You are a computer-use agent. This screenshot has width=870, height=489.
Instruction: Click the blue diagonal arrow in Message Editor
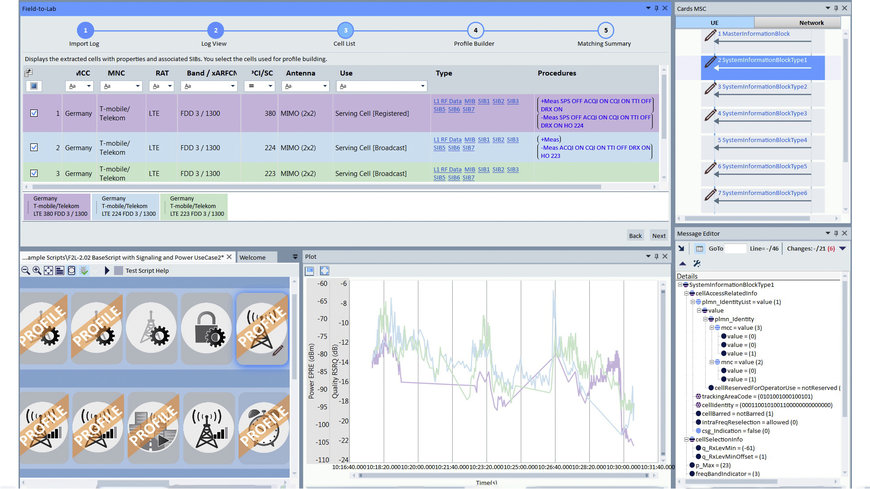click(682, 249)
